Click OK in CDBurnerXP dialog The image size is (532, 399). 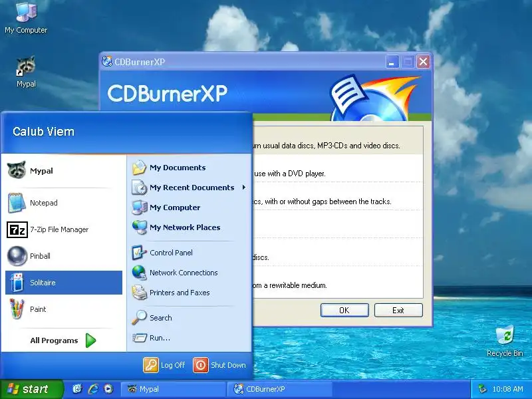pos(344,310)
